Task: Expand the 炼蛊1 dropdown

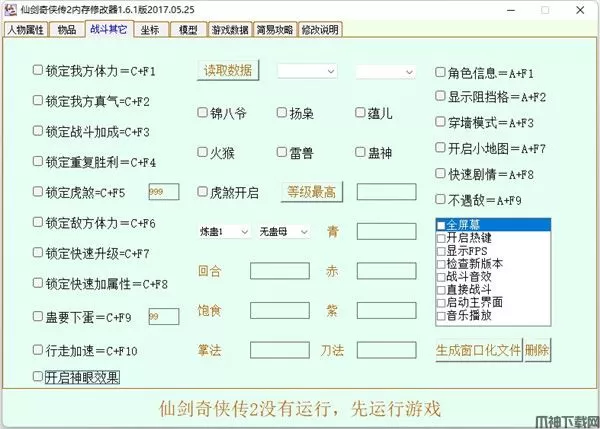Action: tap(224, 232)
